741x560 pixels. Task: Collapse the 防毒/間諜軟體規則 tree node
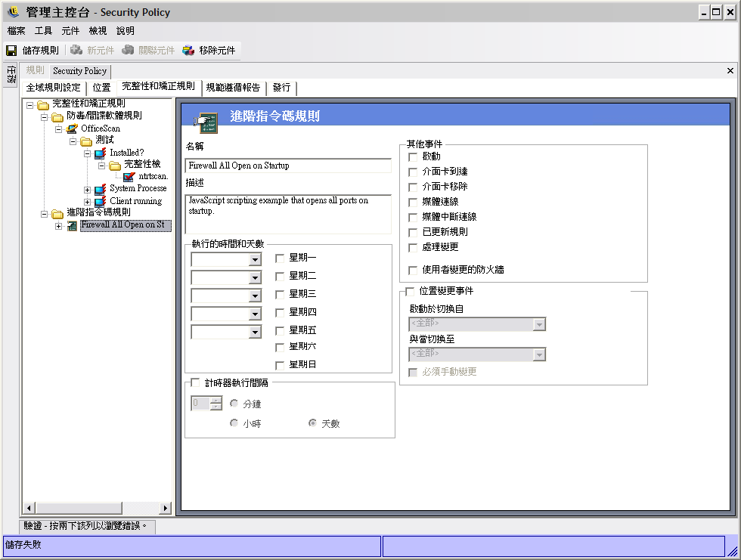(x=45, y=117)
